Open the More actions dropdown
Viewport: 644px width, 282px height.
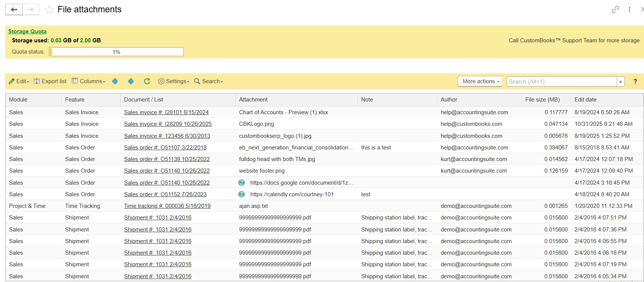coord(480,81)
